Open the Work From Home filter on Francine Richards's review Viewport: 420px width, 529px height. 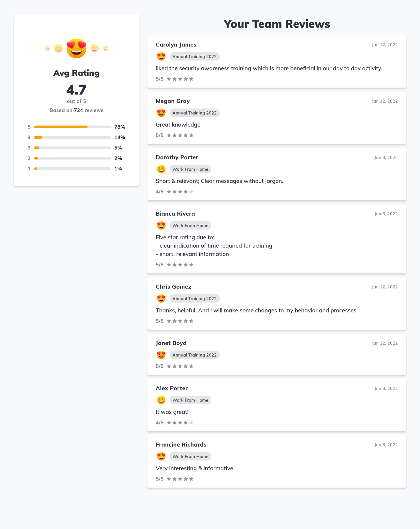[190, 456]
